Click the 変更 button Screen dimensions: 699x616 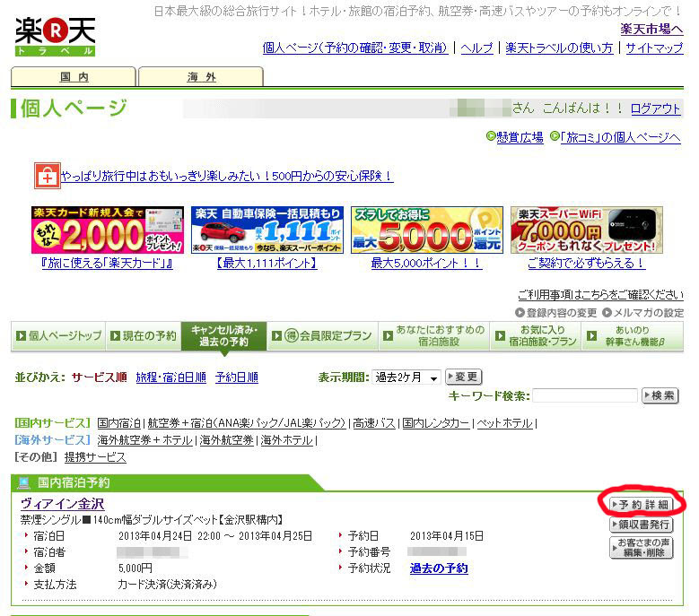(x=464, y=377)
